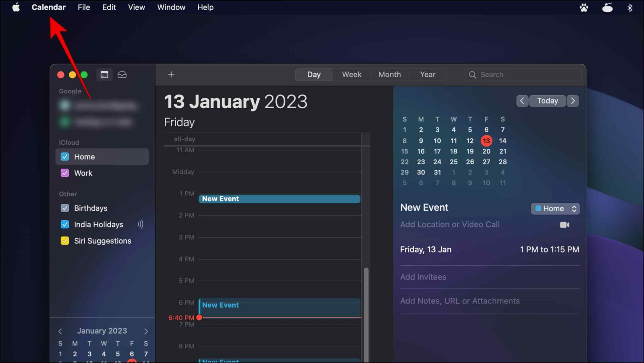Uncheck the Work calendar
The height and width of the screenshot is (363, 644).
(x=65, y=173)
